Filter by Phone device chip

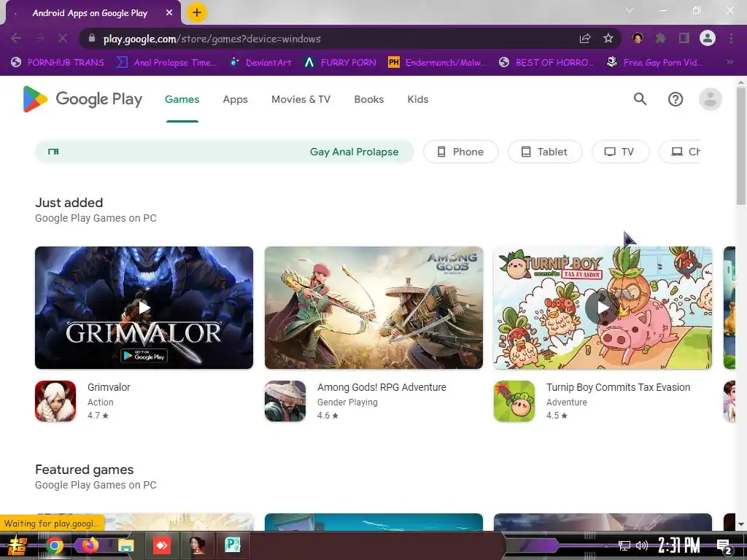pyautogui.click(x=461, y=152)
